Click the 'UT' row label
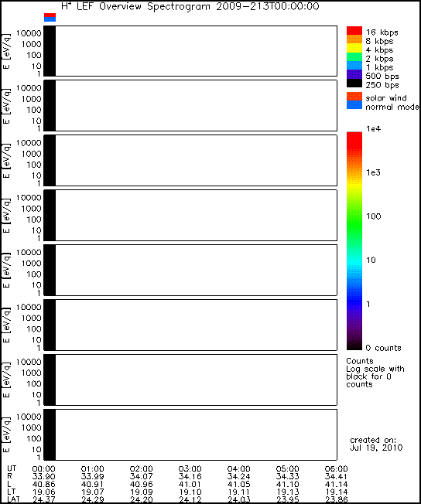The image size is (421, 504). 12,468
